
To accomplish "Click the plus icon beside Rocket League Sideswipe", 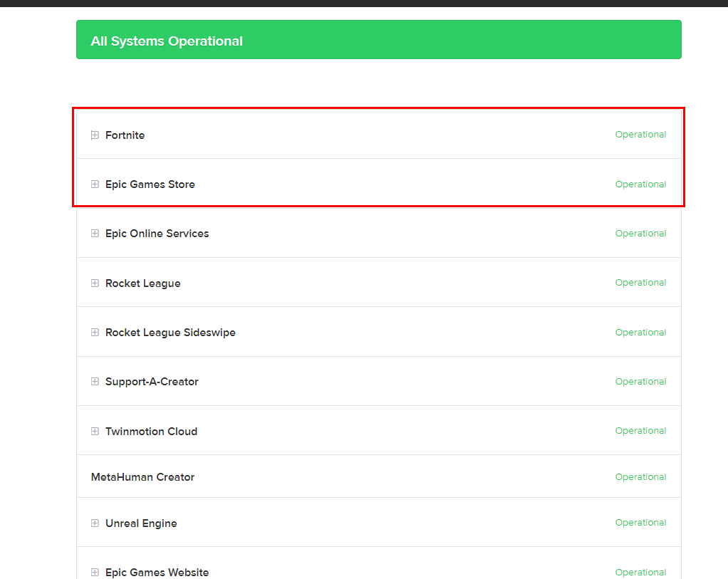I will [x=95, y=332].
